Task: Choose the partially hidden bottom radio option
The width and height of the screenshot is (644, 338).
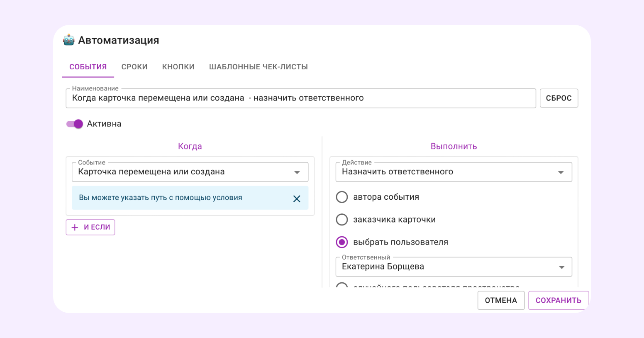Action: 342,285
